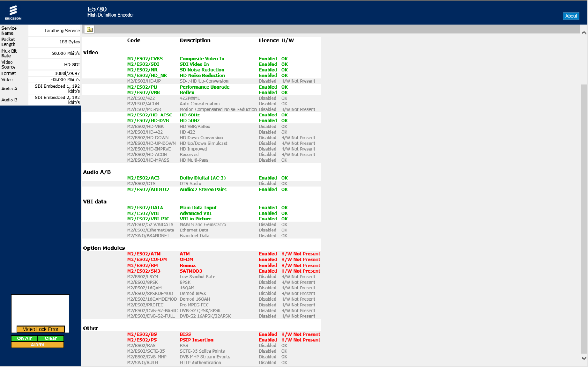The width and height of the screenshot is (588, 367).
Task: Click the Clear alarm button
Action: tap(51, 338)
